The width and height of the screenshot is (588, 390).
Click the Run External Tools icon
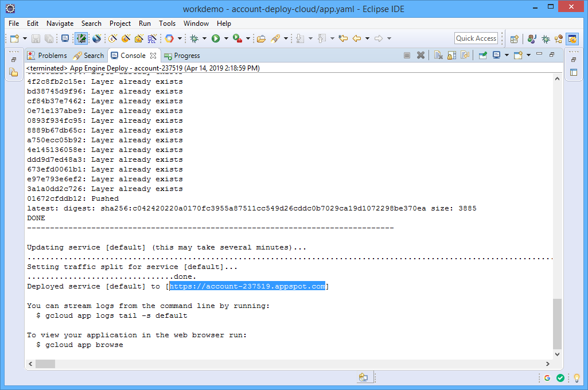click(x=237, y=38)
